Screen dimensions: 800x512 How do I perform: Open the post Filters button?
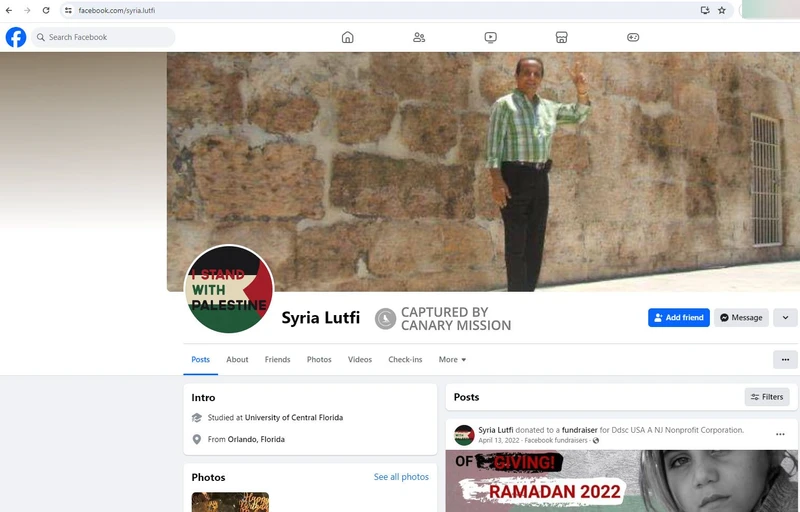[x=767, y=397]
